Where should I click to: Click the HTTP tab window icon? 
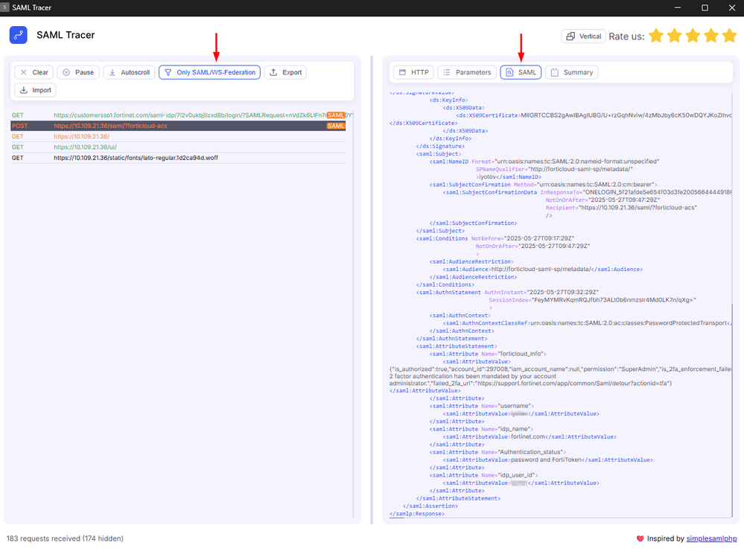(402, 72)
